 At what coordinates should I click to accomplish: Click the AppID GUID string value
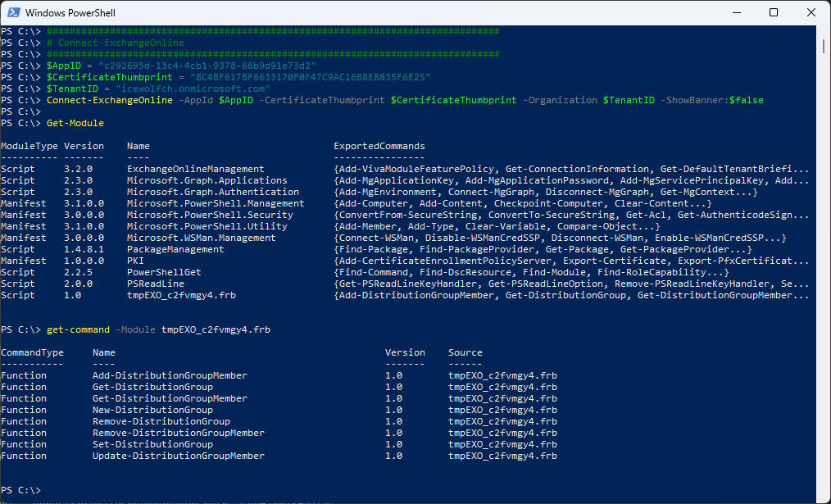(207, 66)
